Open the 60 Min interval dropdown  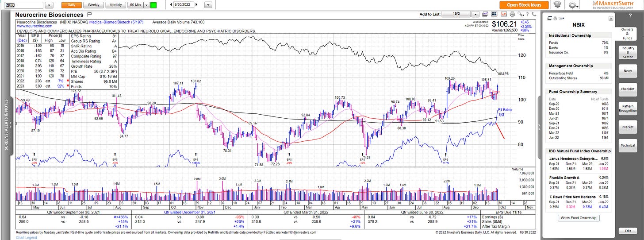tap(146, 5)
